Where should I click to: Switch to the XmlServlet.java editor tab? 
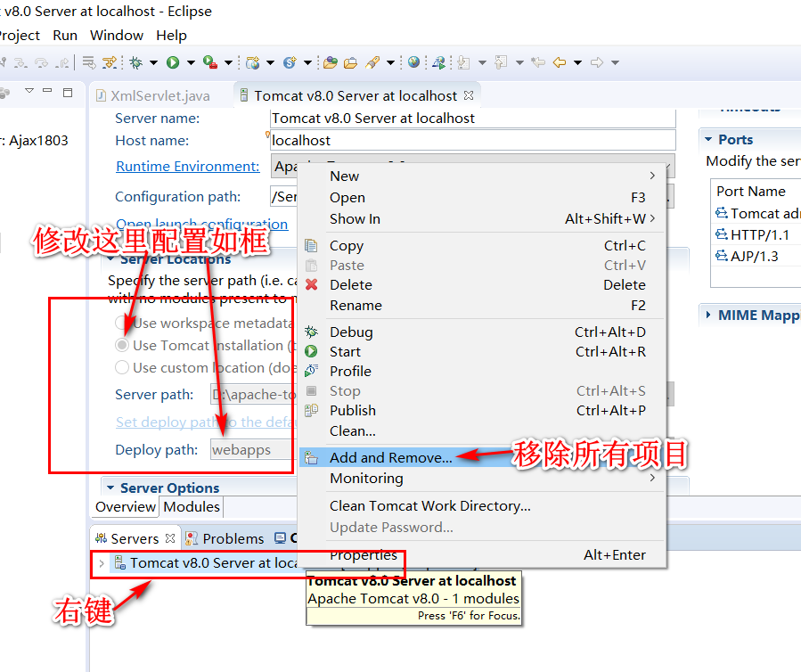(x=153, y=96)
